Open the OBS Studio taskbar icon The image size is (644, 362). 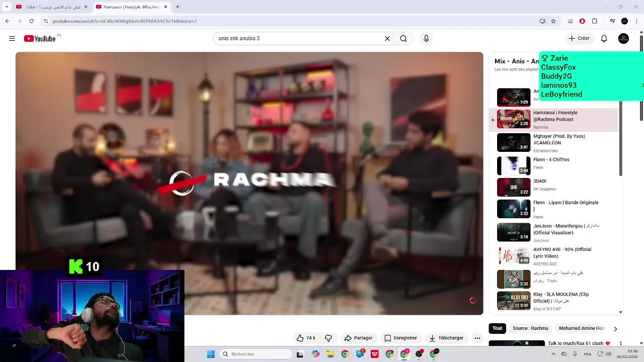click(419, 354)
